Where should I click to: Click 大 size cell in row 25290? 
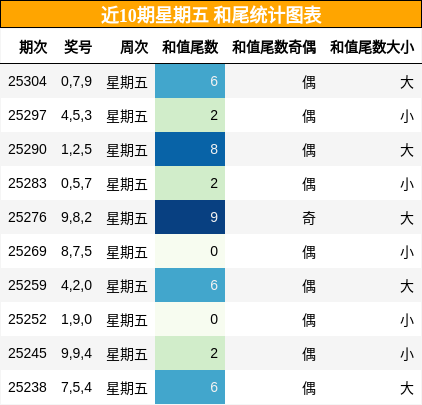pyautogui.click(x=407, y=150)
